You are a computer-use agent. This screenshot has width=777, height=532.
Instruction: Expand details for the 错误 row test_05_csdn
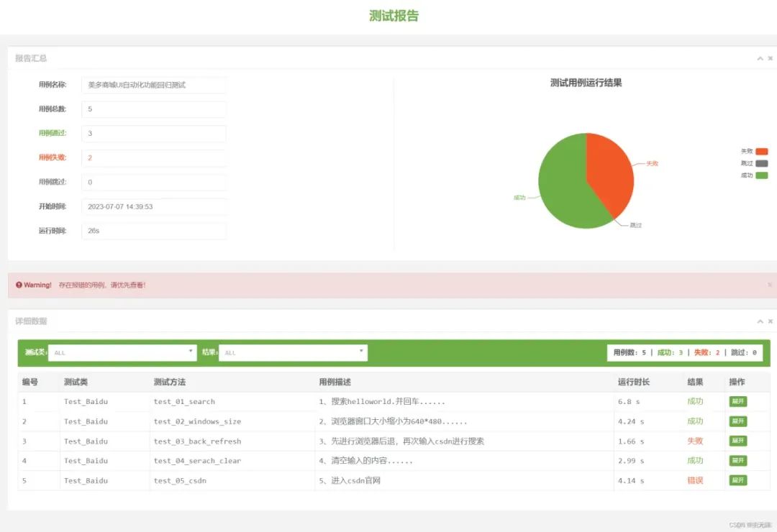(740, 480)
